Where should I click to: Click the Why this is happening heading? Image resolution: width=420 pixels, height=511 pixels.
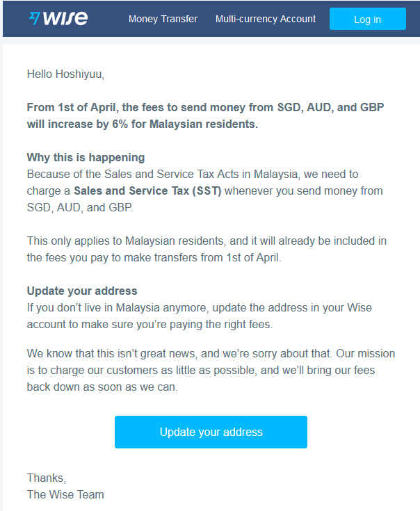click(x=86, y=157)
